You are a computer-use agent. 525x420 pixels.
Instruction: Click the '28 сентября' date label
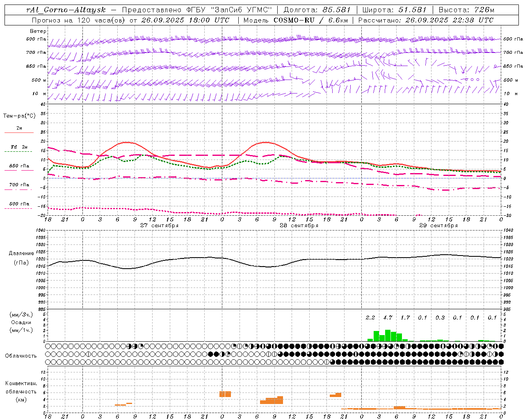tap(299, 226)
